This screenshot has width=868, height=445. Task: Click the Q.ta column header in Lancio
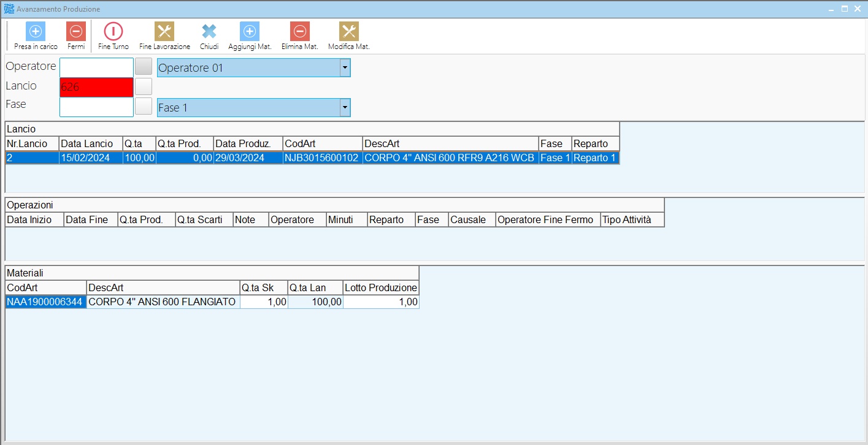(139, 143)
